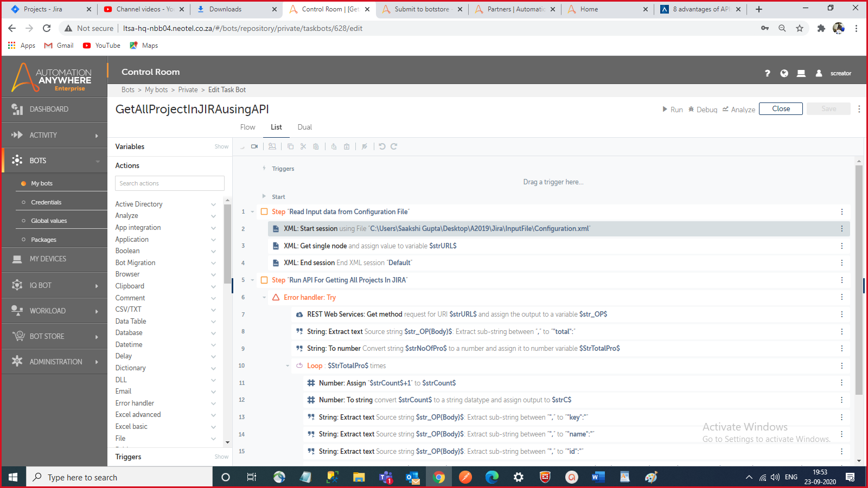
Task: Collapse Step 'Read Input data from Configuration File'
Action: tap(252, 212)
